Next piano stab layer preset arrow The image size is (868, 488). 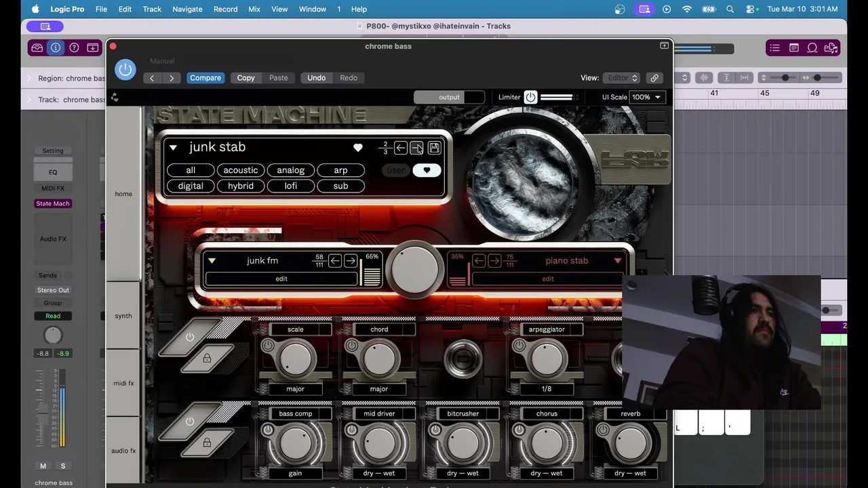pyautogui.click(x=494, y=261)
